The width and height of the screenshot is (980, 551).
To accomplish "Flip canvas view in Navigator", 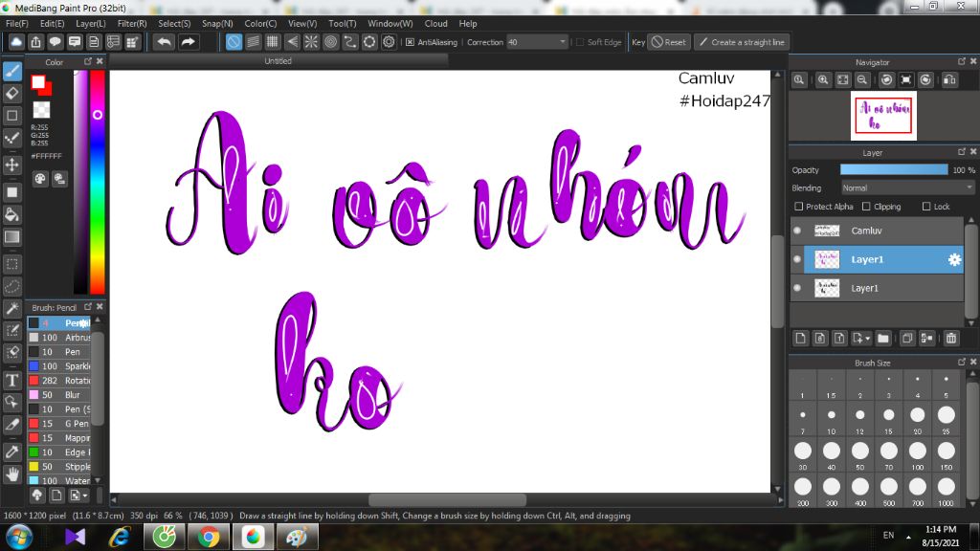I will click(x=949, y=80).
